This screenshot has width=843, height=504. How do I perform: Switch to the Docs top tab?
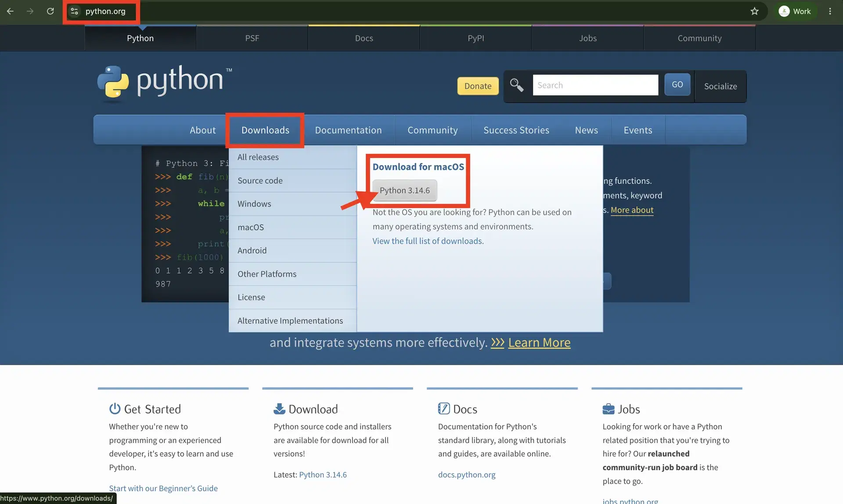[364, 38]
